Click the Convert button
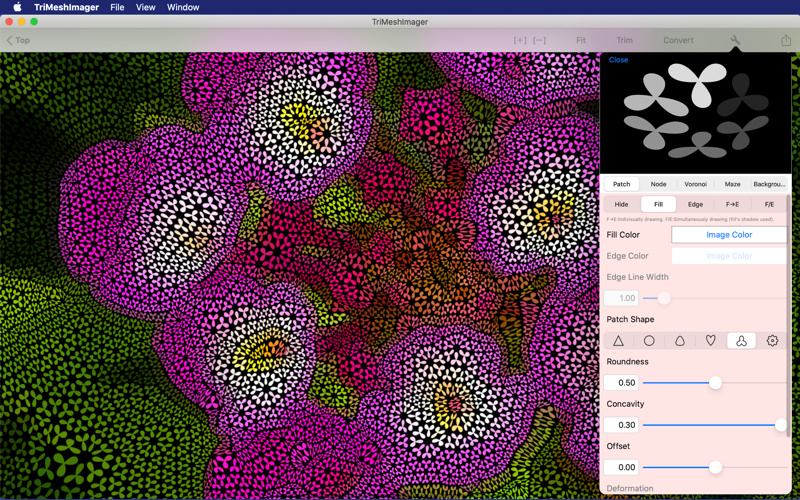The width and height of the screenshot is (800, 500). click(678, 40)
